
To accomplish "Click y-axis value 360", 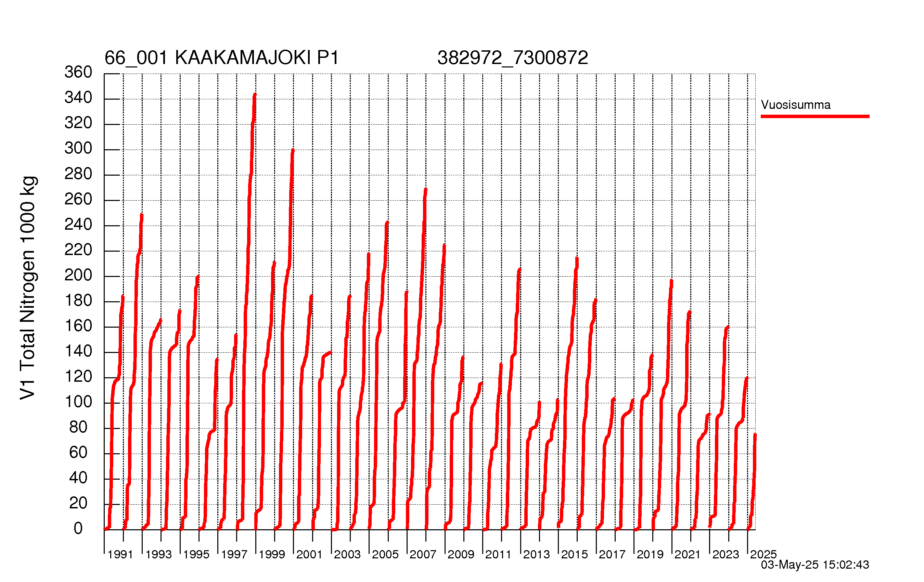I will [78, 72].
